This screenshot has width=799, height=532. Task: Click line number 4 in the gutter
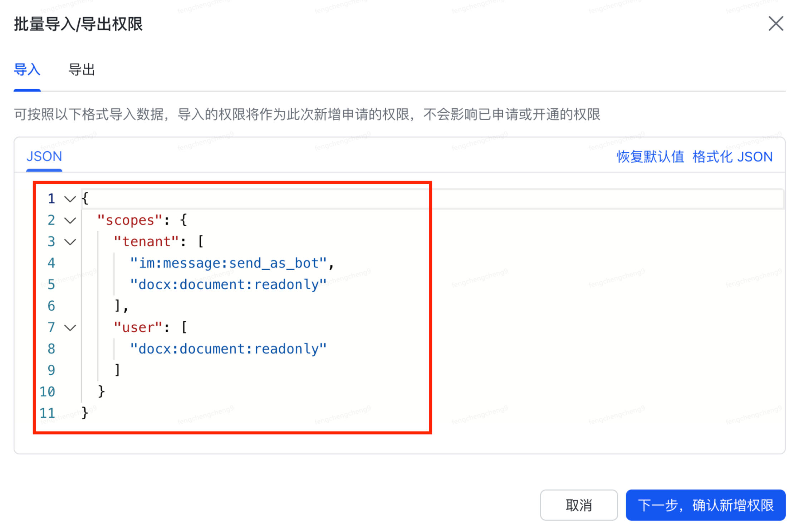point(51,263)
